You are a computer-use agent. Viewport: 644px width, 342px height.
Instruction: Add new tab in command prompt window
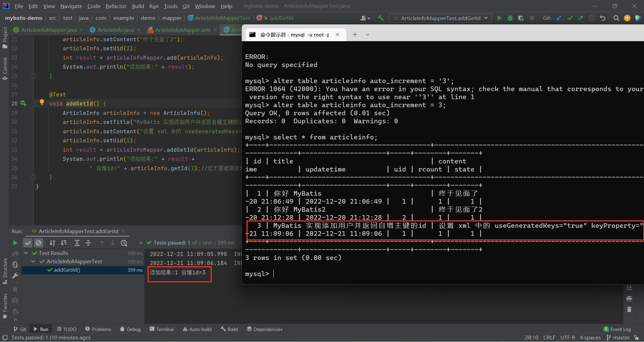[355, 35]
